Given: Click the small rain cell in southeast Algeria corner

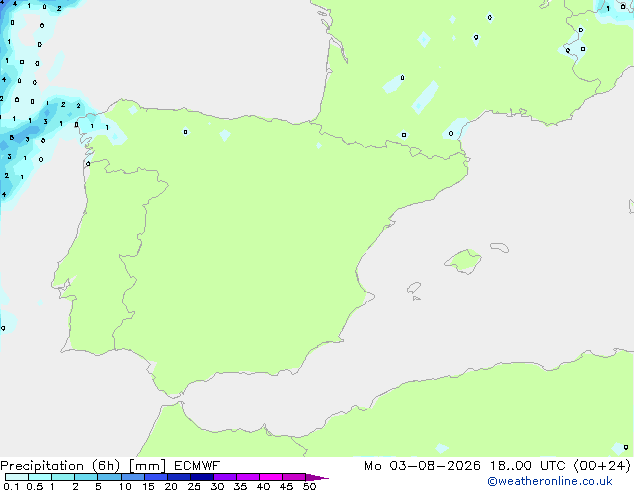Looking at the screenshot, I should [620, 448].
